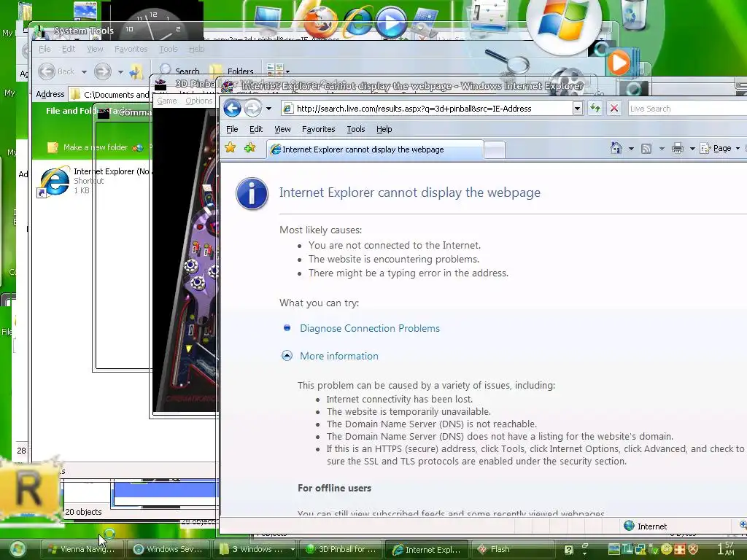Open the Tools menu in Internet Explorer

coord(355,129)
